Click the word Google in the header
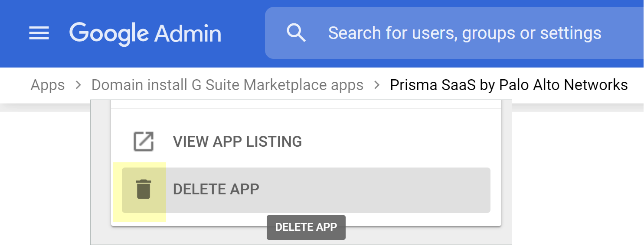Screen dimensions: 644x245 [109, 33]
